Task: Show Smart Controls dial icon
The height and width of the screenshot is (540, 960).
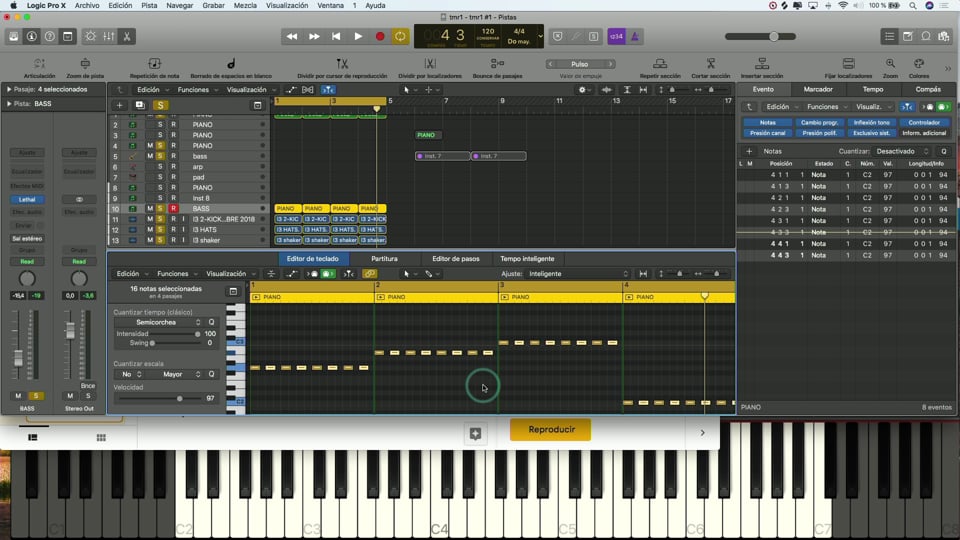Action: pos(91,36)
